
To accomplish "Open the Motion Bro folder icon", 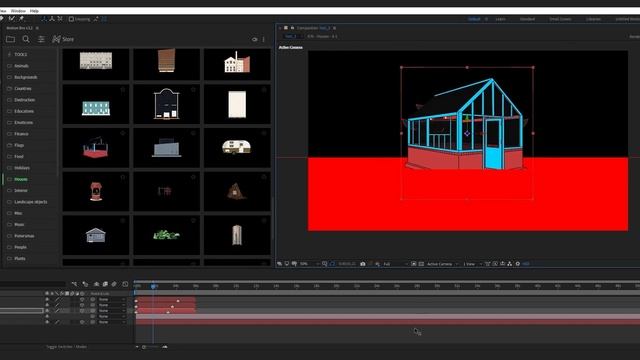I will [11, 39].
